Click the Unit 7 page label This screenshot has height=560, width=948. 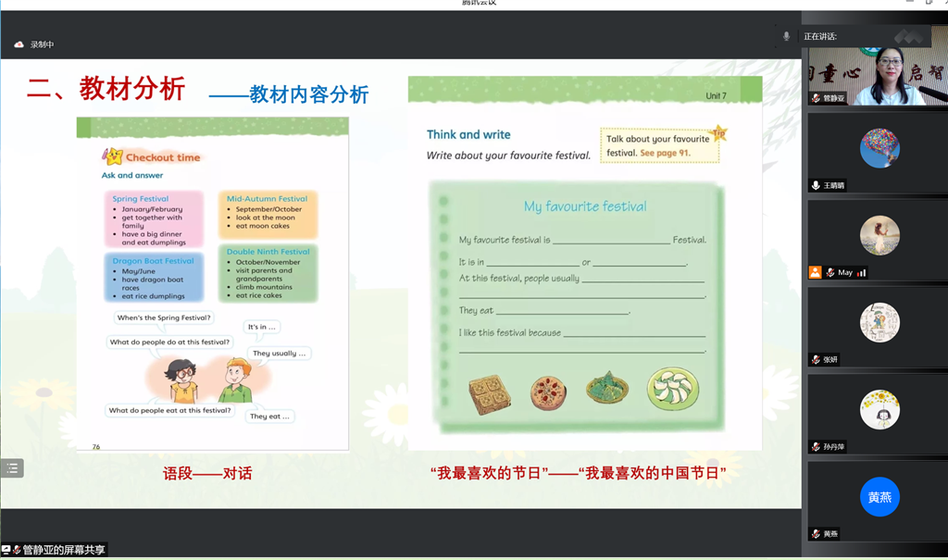716,95
